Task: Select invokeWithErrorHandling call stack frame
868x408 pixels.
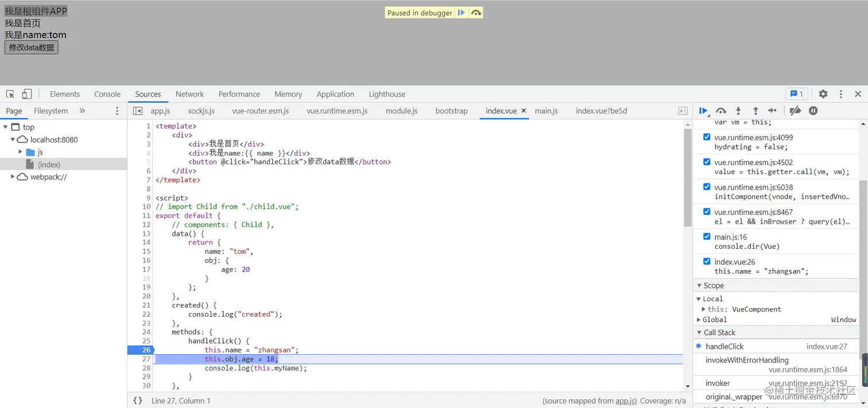Action: coord(776,364)
